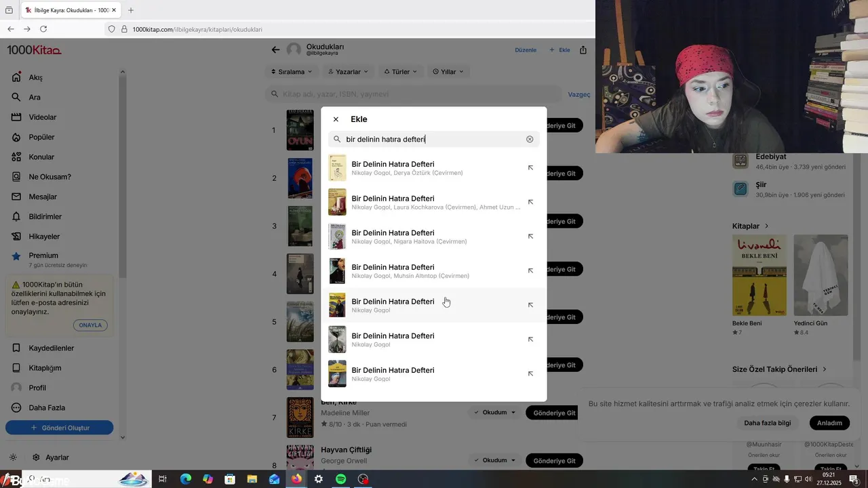Open Spotify from taskbar
The image size is (868, 488).
click(341, 479)
